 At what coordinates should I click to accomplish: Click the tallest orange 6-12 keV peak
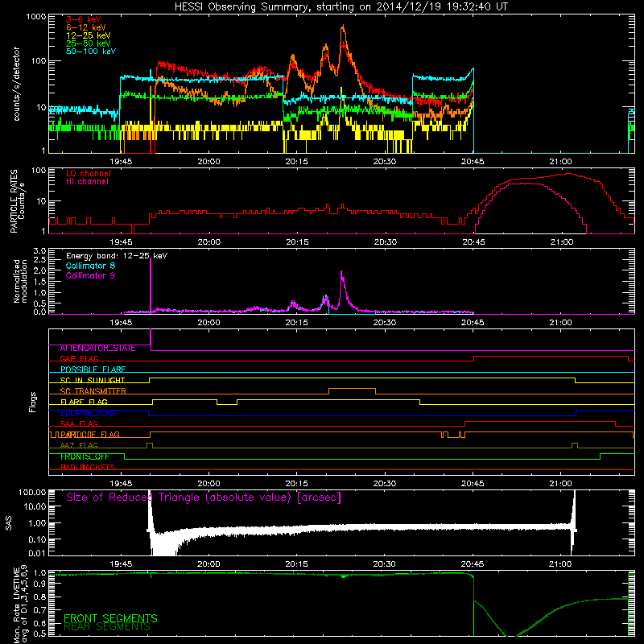(343, 27)
